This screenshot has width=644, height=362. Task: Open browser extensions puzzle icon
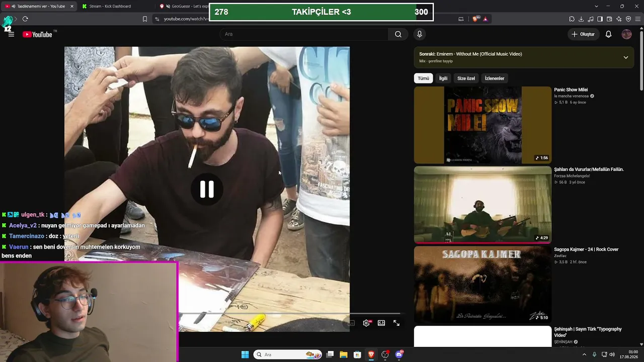point(572,19)
